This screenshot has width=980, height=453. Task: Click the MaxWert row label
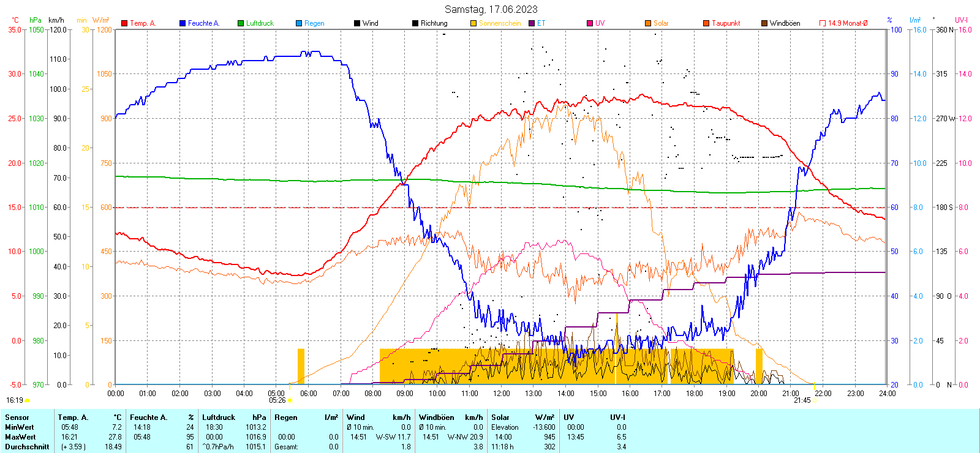tap(20, 437)
